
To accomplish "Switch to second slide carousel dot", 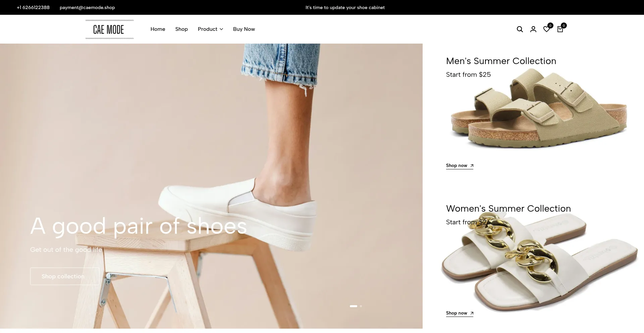I will (361, 306).
